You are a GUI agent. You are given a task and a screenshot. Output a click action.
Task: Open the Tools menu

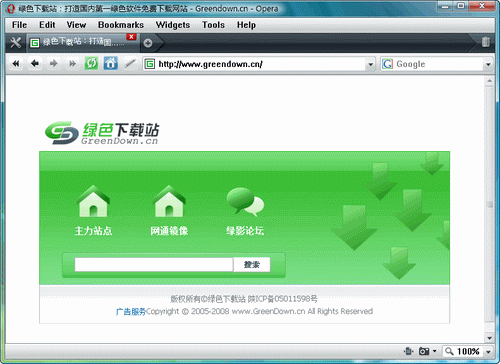tap(213, 25)
